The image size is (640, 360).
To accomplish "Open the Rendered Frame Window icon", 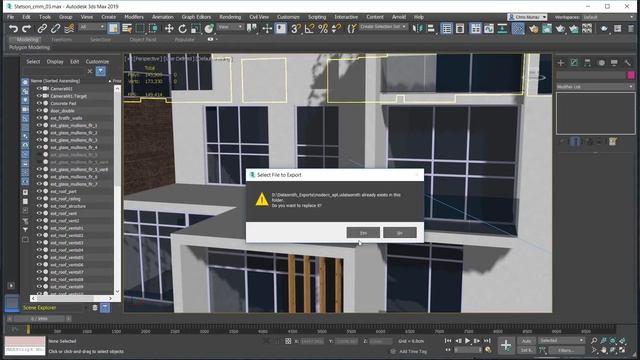I will click(x=547, y=29).
